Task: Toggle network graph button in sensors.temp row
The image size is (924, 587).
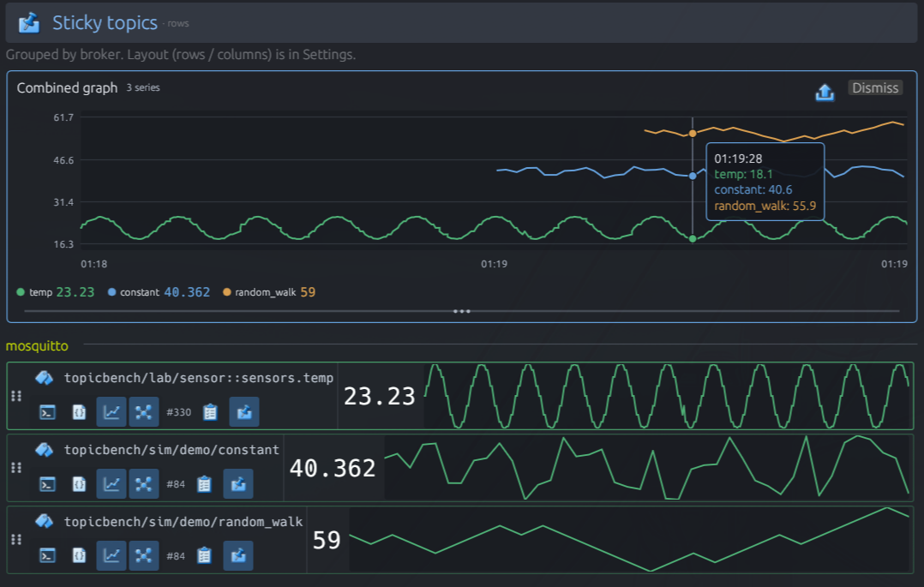Action: (144, 411)
